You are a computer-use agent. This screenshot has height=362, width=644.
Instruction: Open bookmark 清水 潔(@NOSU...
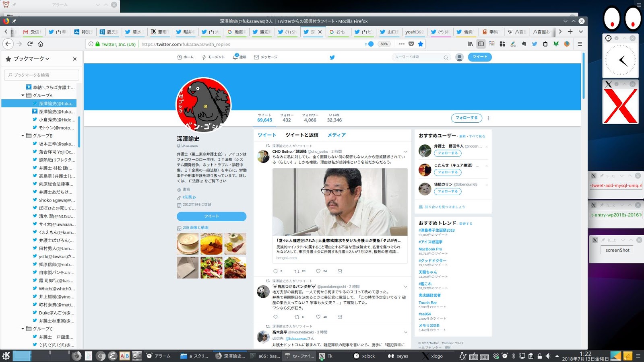[x=54, y=216]
